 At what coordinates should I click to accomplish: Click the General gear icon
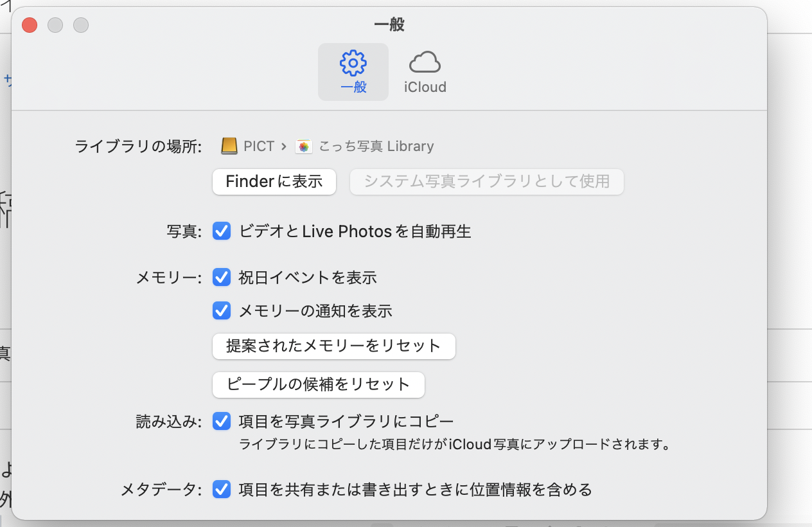click(353, 63)
